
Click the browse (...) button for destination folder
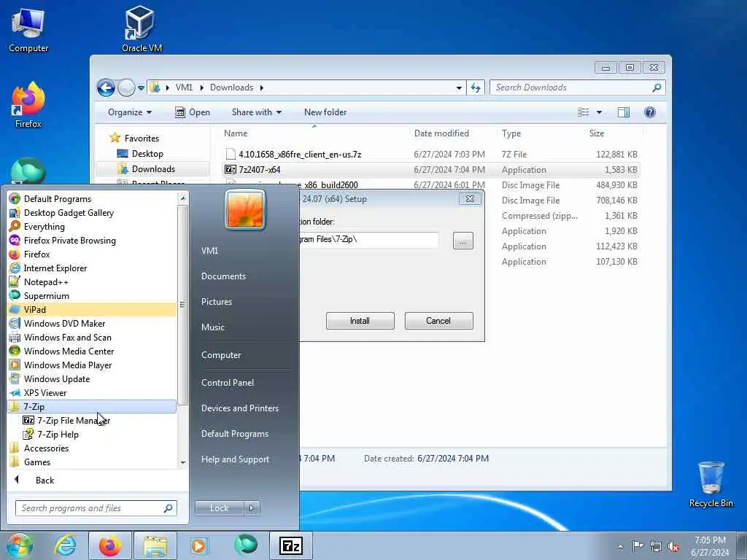tap(463, 241)
